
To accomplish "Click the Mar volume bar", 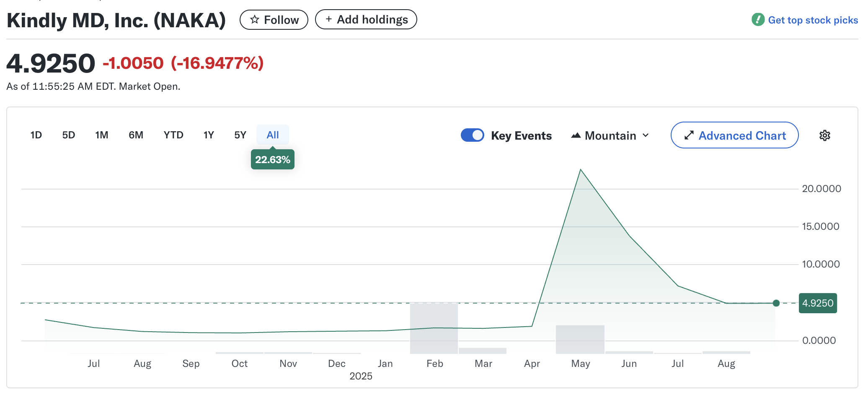I will [x=483, y=351].
